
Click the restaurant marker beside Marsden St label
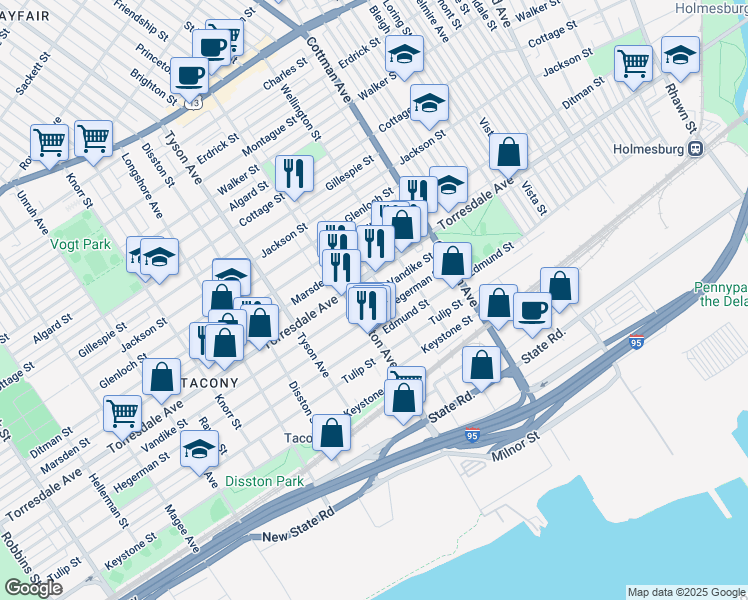(341, 268)
